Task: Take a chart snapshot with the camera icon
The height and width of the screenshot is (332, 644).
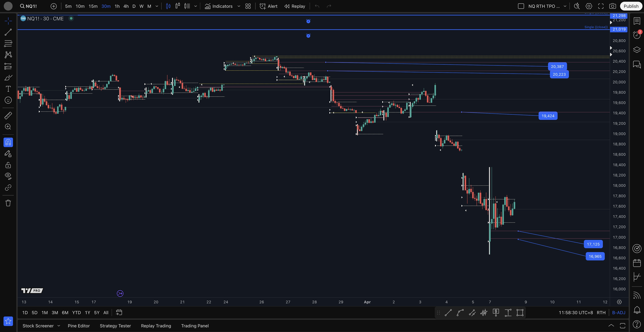Action: [x=612, y=6]
